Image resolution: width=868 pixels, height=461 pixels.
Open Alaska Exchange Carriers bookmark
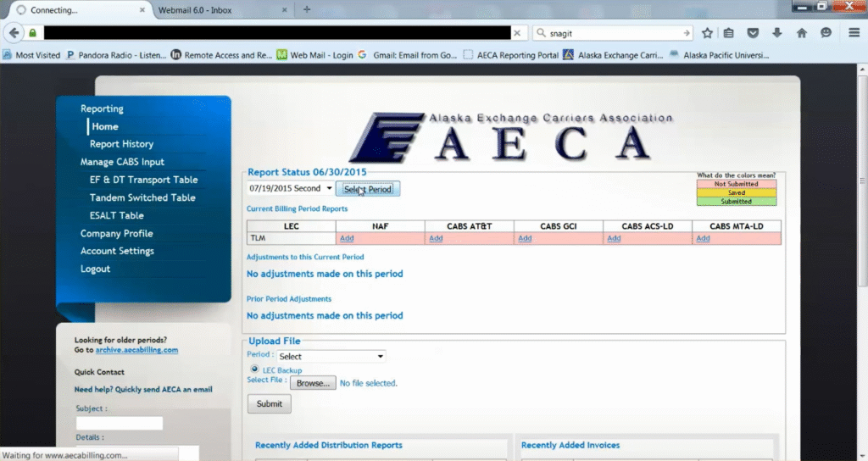(x=614, y=55)
